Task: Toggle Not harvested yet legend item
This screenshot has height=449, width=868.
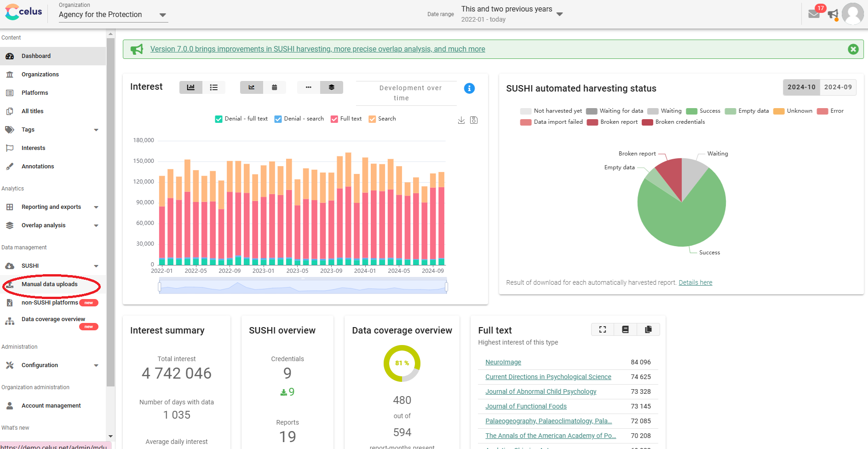Action: [x=551, y=111]
